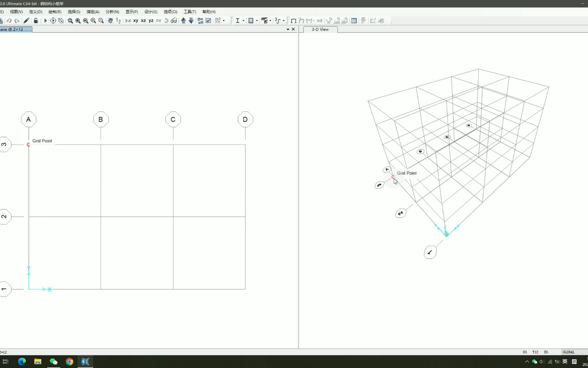Image resolution: width=588 pixels, height=368 pixels.
Task: Expand the I-beam section dropdown arrow
Action: click(x=243, y=21)
